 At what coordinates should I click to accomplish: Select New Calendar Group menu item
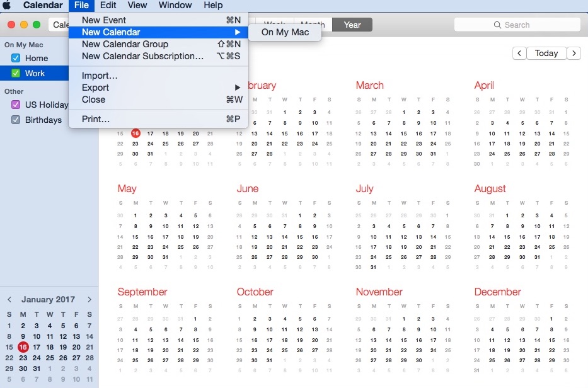159,44
